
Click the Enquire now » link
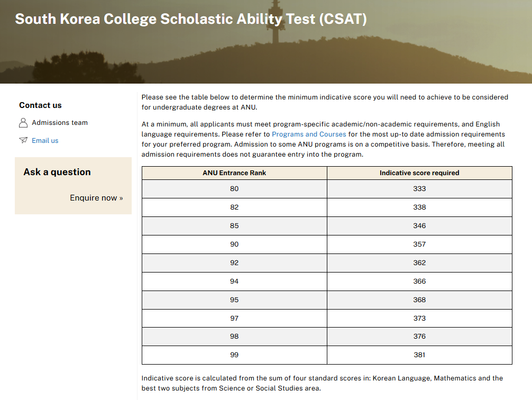(x=96, y=198)
